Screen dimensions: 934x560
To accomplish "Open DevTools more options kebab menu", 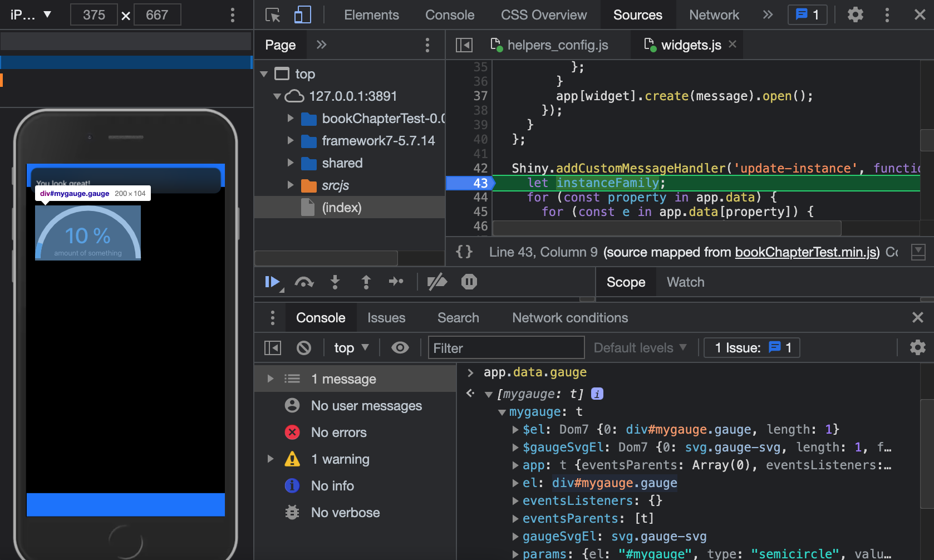I will coord(887,15).
